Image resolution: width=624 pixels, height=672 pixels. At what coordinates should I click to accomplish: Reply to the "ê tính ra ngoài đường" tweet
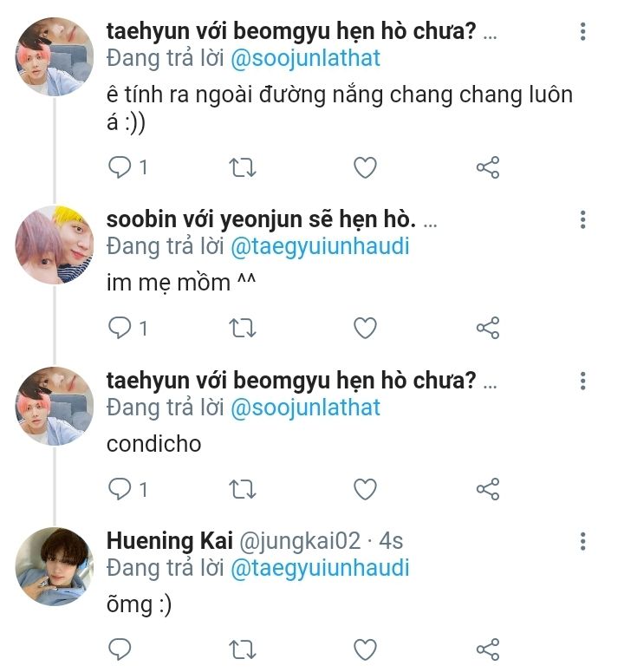(x=120, y=167)
